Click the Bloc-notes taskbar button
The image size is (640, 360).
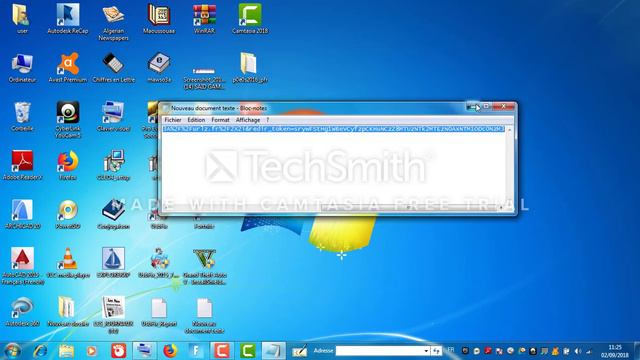273,351
